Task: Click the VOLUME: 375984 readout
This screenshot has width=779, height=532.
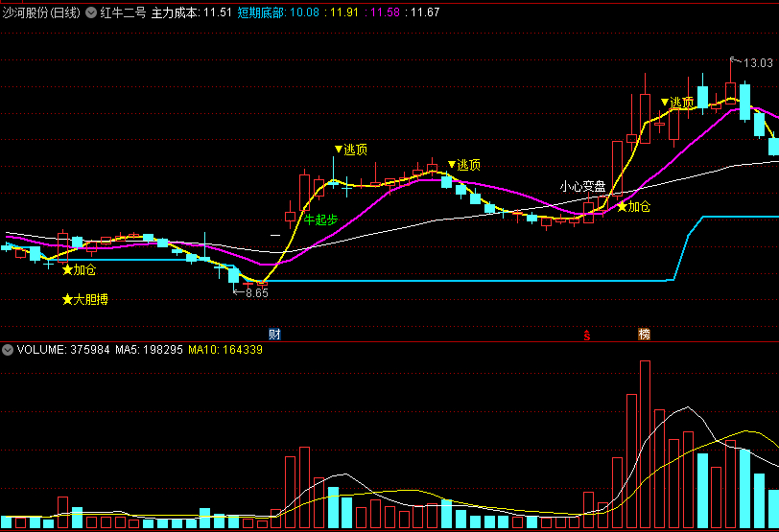Action: coord(63,350)
